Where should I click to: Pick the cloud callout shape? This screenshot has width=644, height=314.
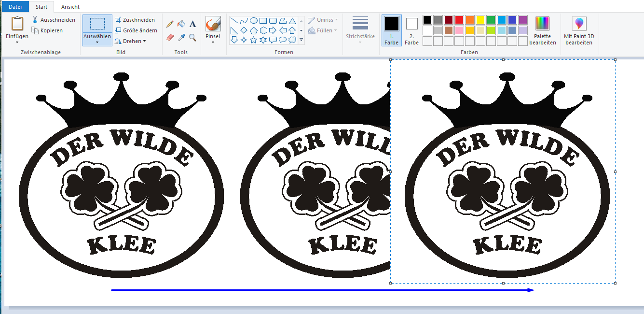[x=292, y=40]
